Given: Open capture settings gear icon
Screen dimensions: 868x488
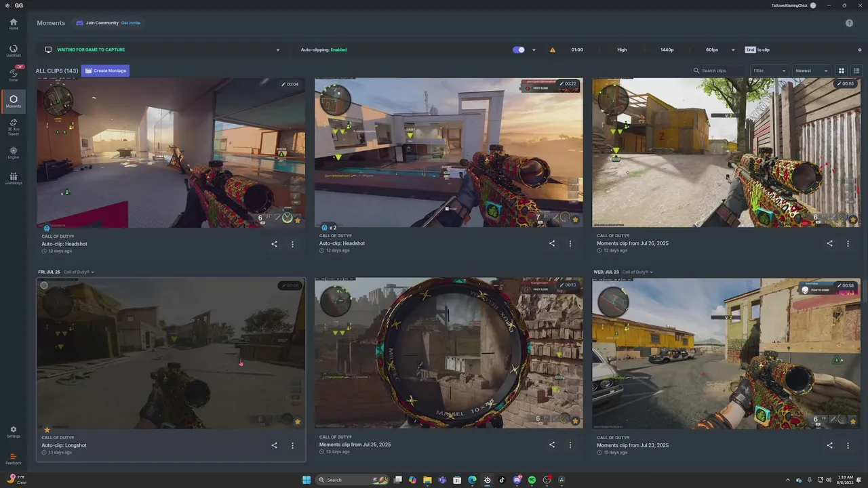Looking at the screenshot, I should pos(860,49).
